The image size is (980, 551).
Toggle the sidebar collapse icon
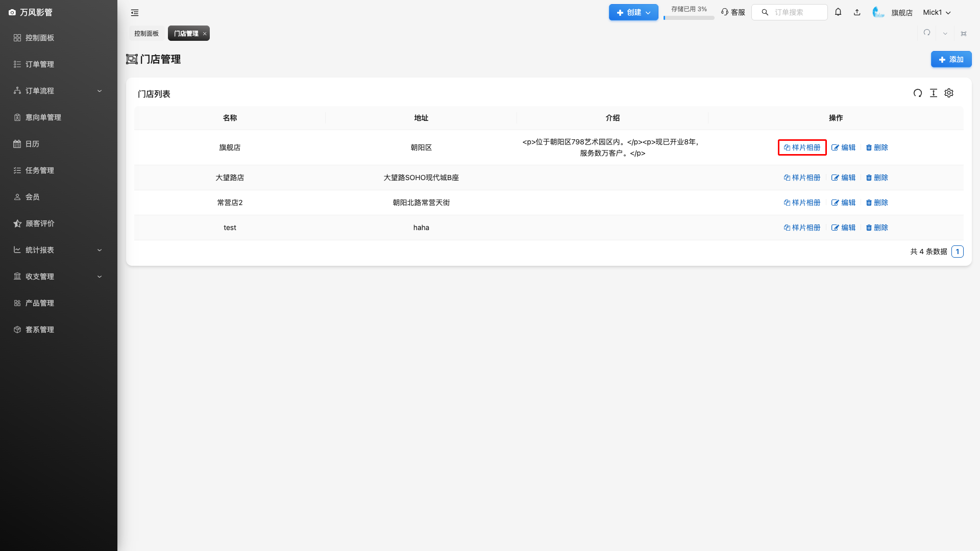(135, 13)
